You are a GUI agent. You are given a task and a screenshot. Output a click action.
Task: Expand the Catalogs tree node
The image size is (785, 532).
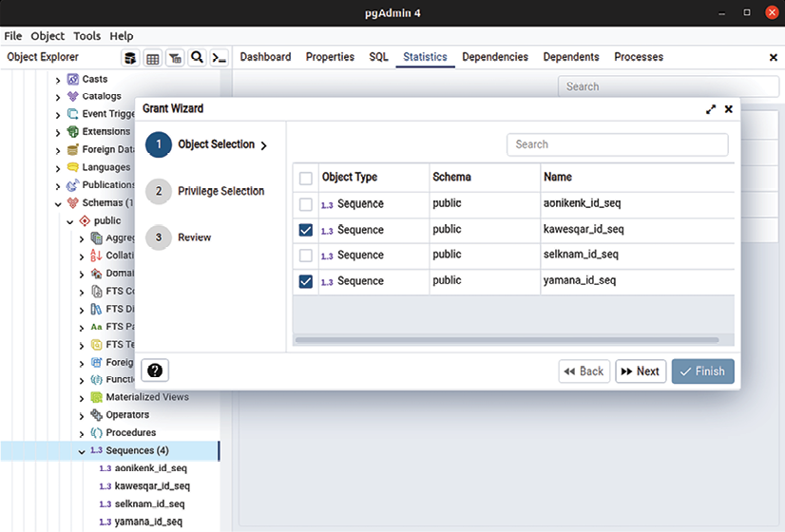pos(58,97)
